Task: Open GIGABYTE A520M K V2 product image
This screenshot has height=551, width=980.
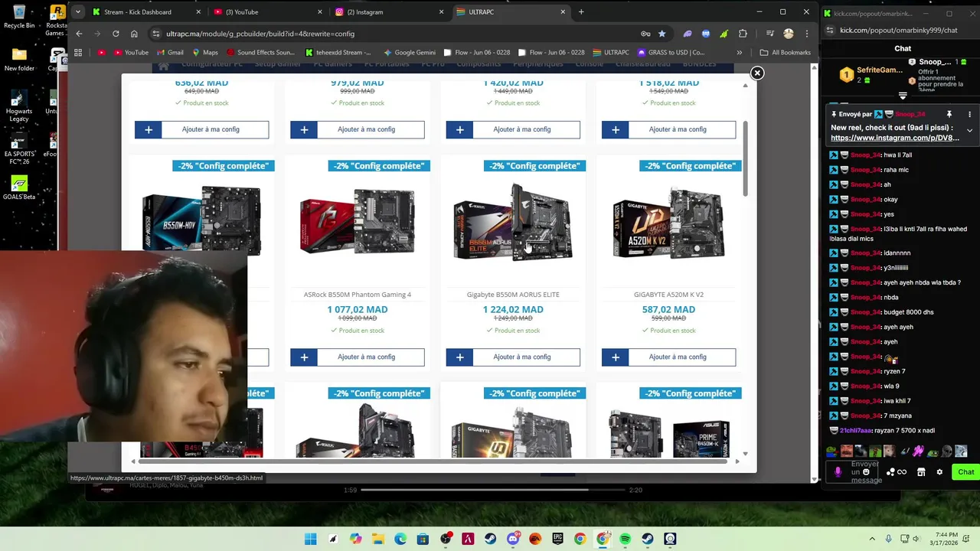Action: (x=668, y=222)
